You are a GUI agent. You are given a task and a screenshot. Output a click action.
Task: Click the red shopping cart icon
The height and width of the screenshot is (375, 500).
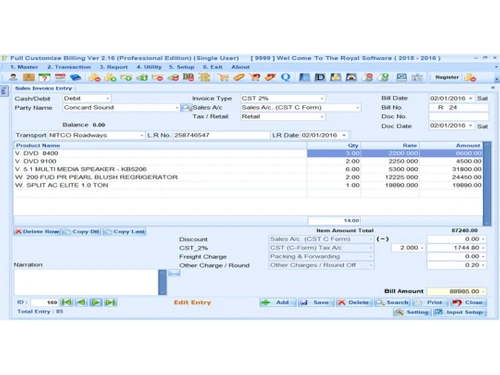255,77
